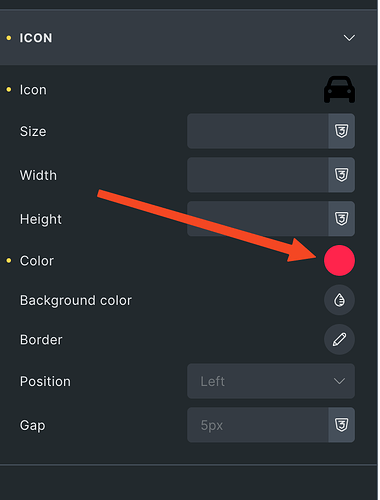Click the Background color label
This screenshot has width=380, height=500.
76,300
